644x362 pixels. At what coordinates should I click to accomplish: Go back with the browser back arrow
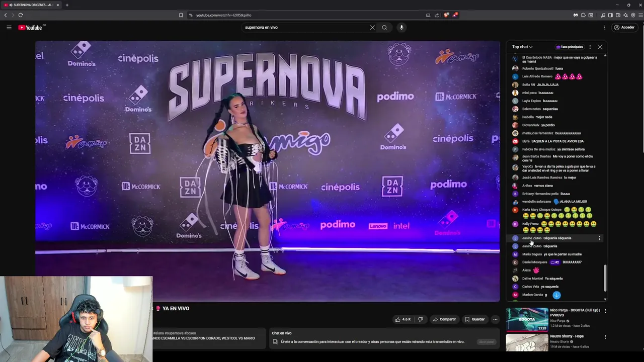point(6,15)
